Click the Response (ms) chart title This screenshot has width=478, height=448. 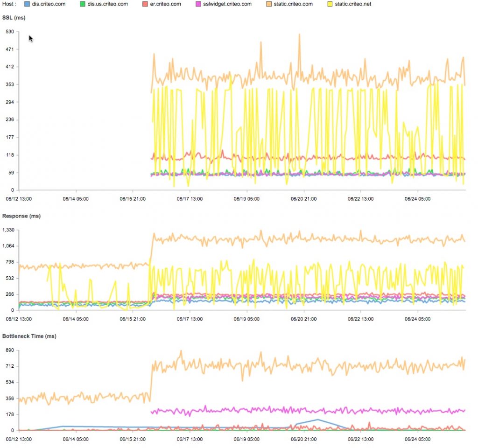pos(21,216)
